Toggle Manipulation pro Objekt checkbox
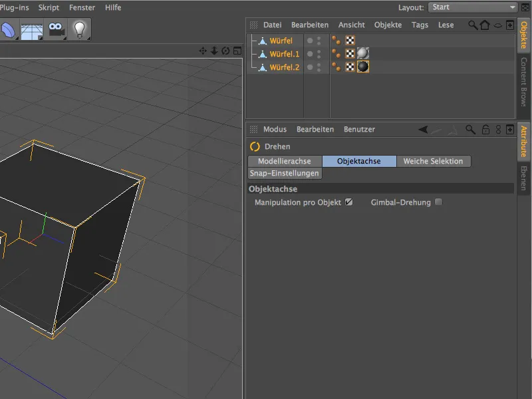Viewport: 532px width, 399px height. [348, 202]
